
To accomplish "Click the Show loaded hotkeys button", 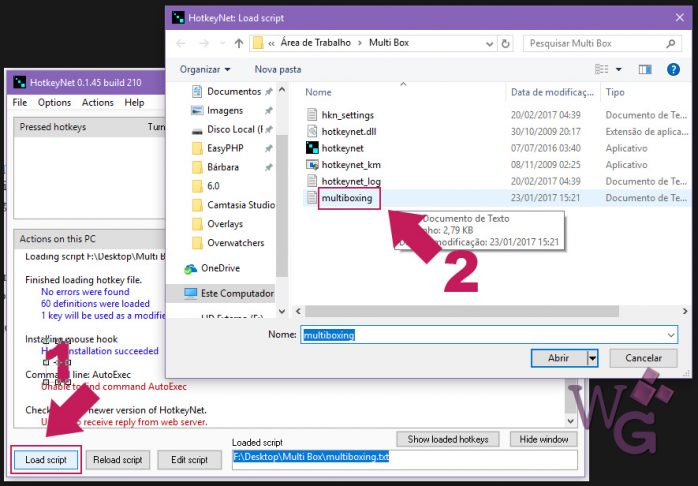I will pos(448,439).
